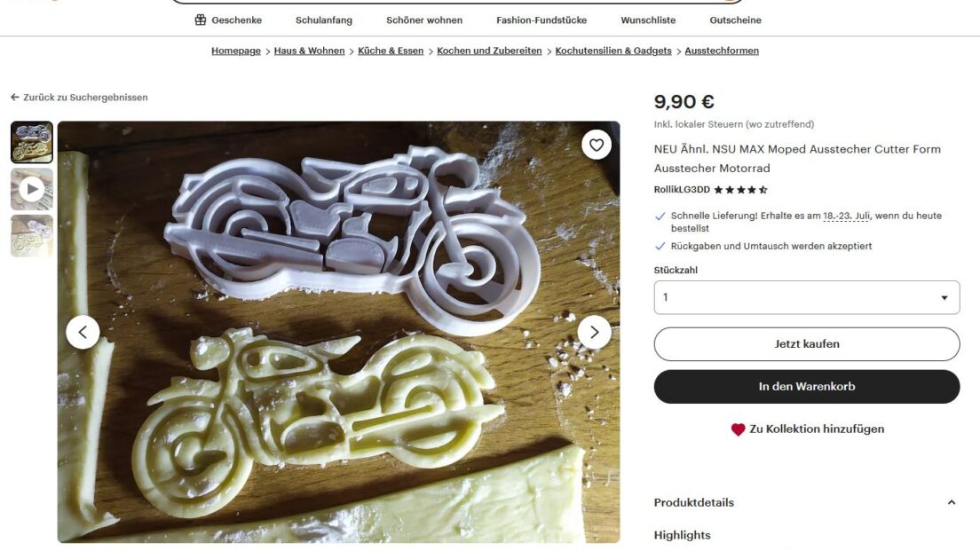Click red heart icon for Kollektion
This screenshot has width=980, height=551.
pos(739,429)
